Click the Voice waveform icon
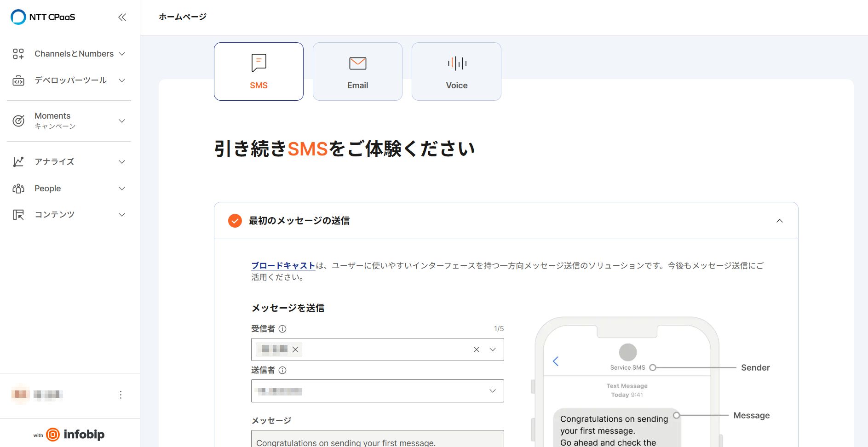The height and width of the screenshot is (447, 868). coord(457,63)
